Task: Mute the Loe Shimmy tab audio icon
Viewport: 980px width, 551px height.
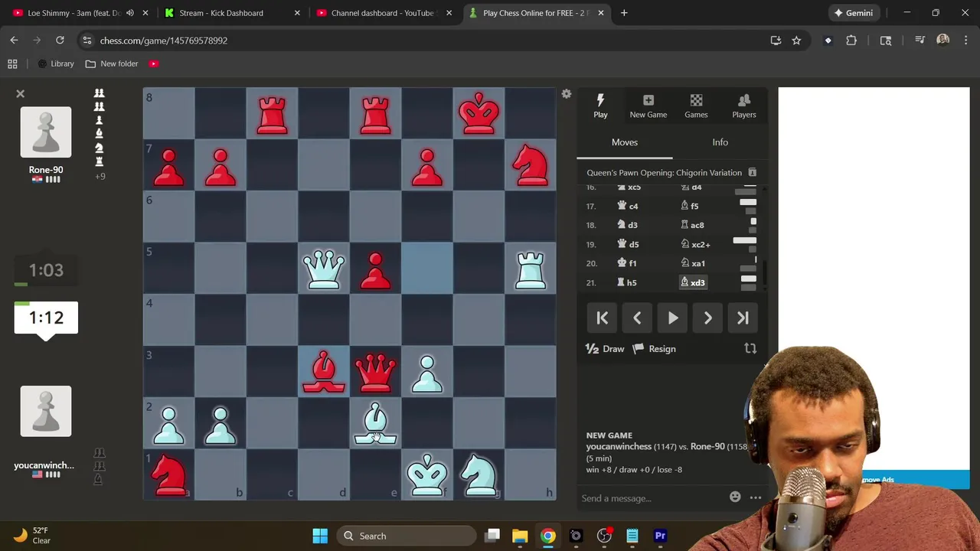Action: pyautogui.click(x=129, y=13)
